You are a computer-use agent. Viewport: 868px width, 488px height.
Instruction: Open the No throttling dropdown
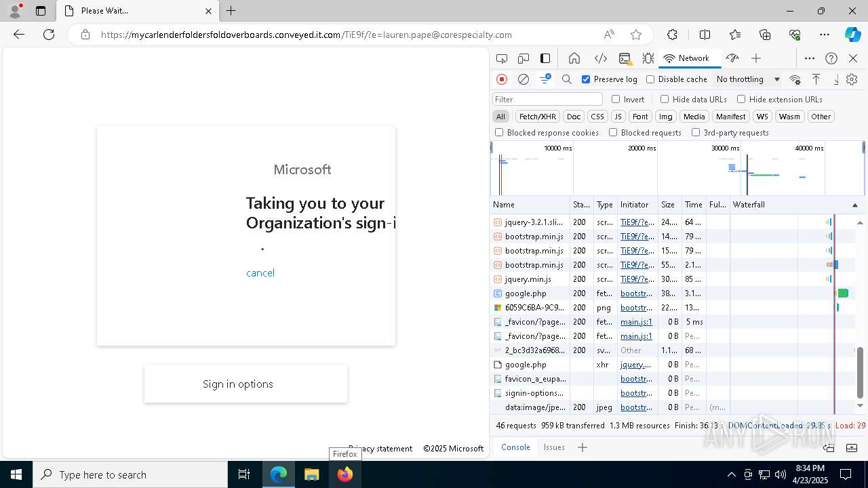(x=748, y=79)
